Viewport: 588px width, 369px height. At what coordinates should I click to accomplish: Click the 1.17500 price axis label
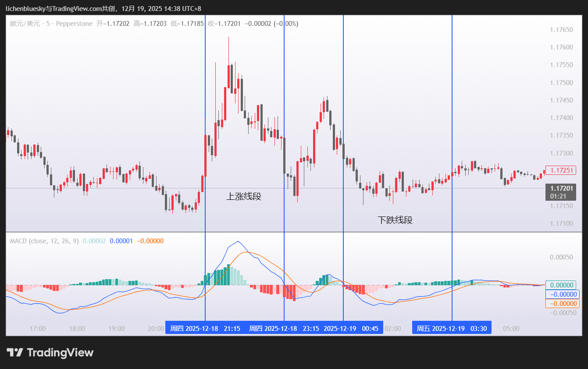(x=561, y=83)
